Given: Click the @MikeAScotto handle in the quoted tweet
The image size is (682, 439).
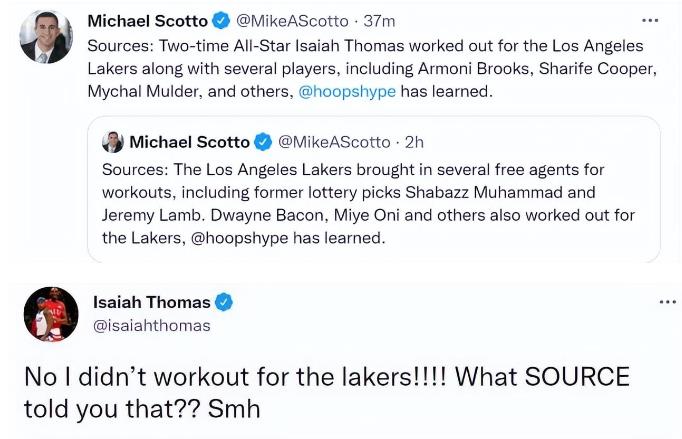Looking at the screenshot, I should click(333, 142).
